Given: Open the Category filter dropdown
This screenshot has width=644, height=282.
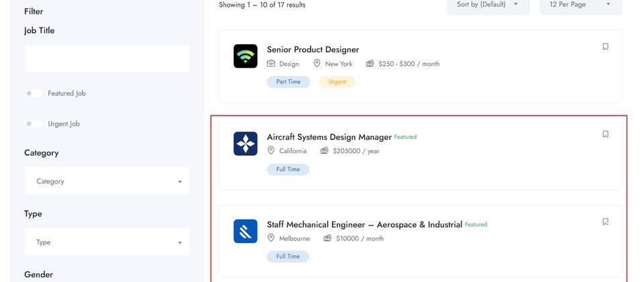Looking at the screenshot, I should (107, 181).
